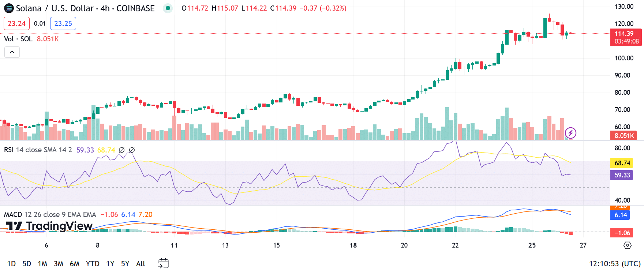Click the red 23.24 sell price button
644x274 pixels.
(x=16, y=23)
